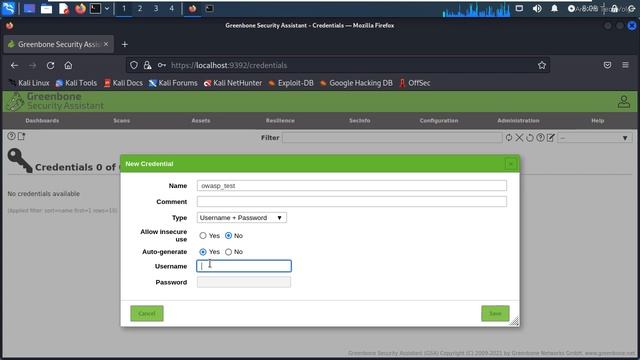
Task: Click the Filter text field
Action: (392, 138)
